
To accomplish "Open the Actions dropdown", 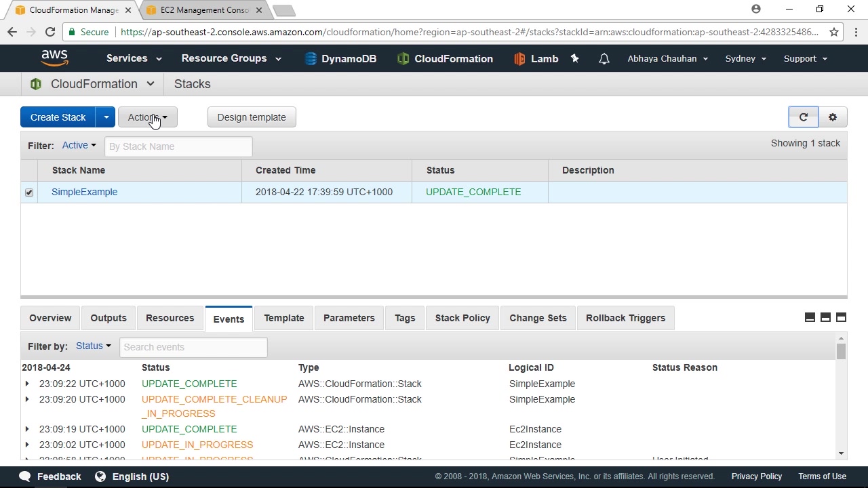I will (x=147, y=117).
